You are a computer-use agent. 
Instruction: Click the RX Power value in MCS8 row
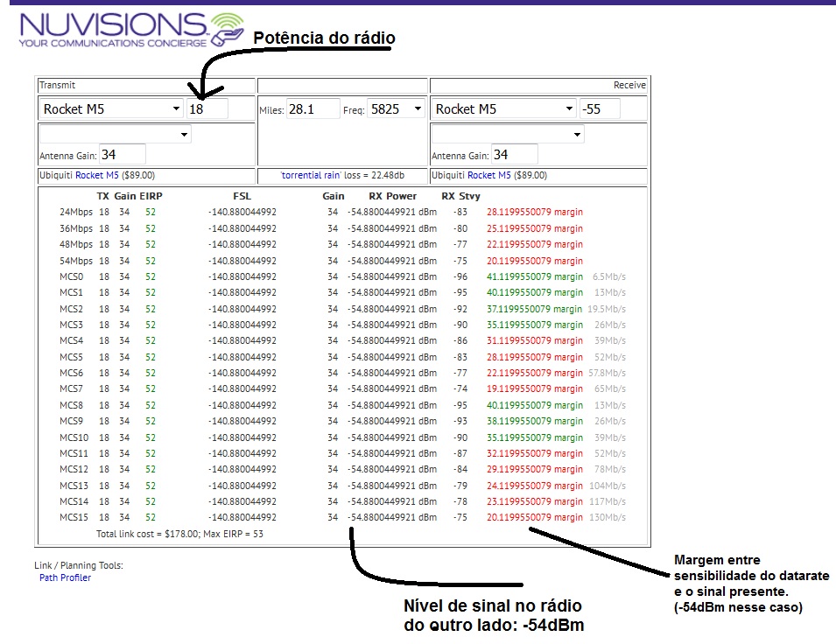coord(392,405)
